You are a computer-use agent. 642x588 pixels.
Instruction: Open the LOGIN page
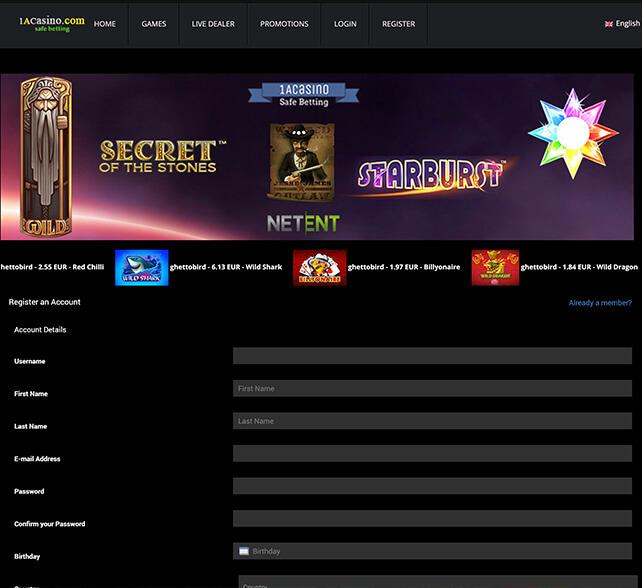pyautogui.click(x=345, y=24)
